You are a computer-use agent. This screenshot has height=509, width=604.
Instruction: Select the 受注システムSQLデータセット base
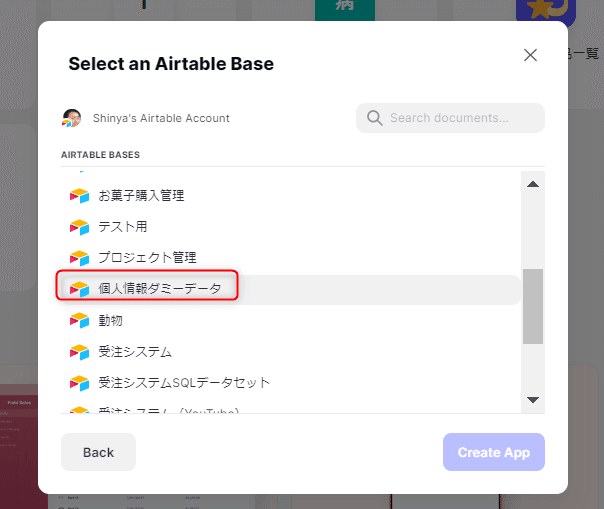pos(290,383)
